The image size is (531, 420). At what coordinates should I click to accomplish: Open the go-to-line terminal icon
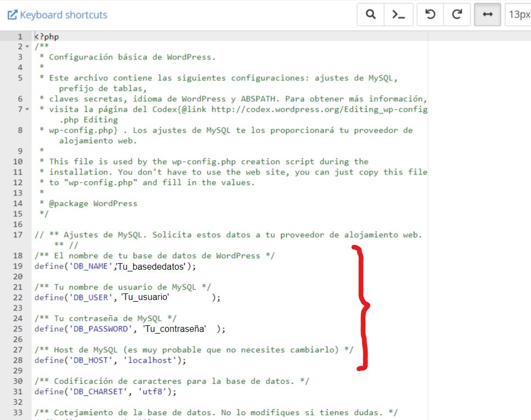click(x=398, y=14)
